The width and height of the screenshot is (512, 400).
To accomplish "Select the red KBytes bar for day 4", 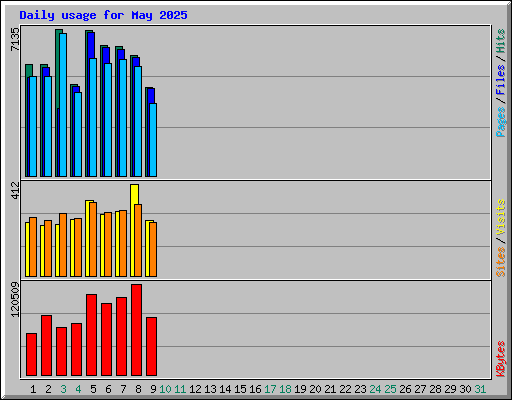I will 76,350.
